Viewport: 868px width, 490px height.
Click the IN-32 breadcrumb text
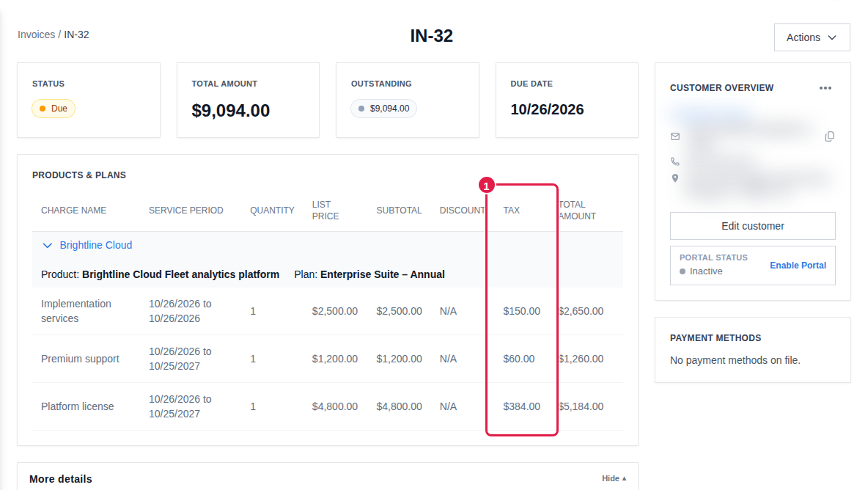tap(76, 34)
